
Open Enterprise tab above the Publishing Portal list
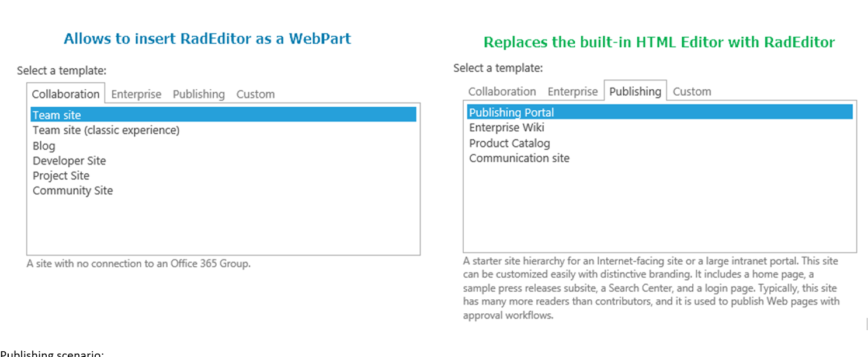[572, 92]
